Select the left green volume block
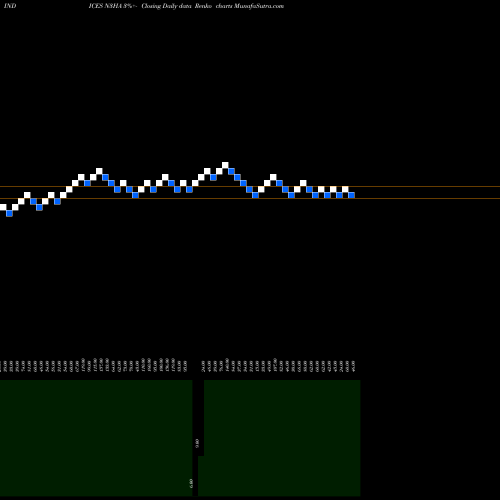 pyautogui.click(x=96, y=438)
